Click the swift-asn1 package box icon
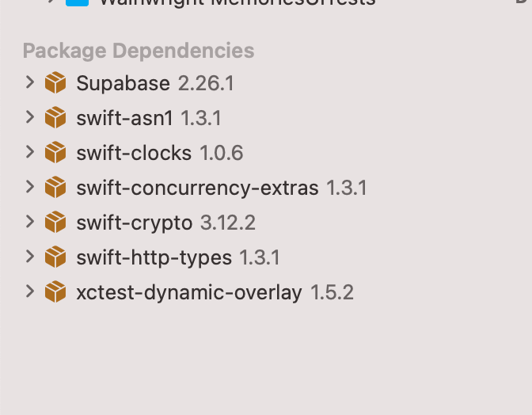 pos(55,117)
